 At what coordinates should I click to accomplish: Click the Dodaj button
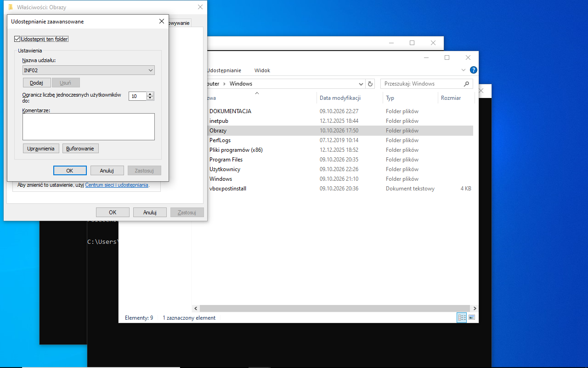click(x=37, y=83)
